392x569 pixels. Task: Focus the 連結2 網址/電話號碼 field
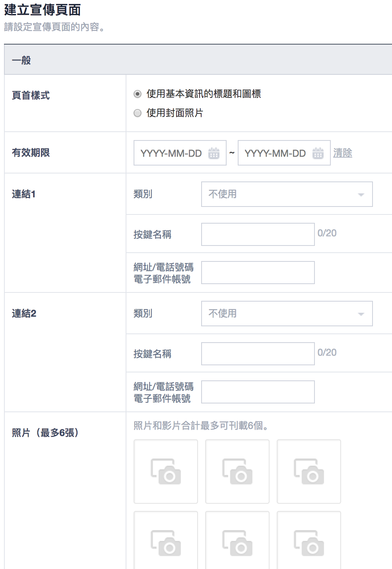point(258,392)
